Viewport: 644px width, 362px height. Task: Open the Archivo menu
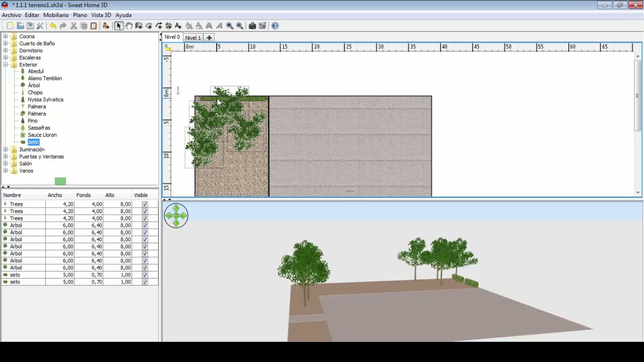[12, 15]
